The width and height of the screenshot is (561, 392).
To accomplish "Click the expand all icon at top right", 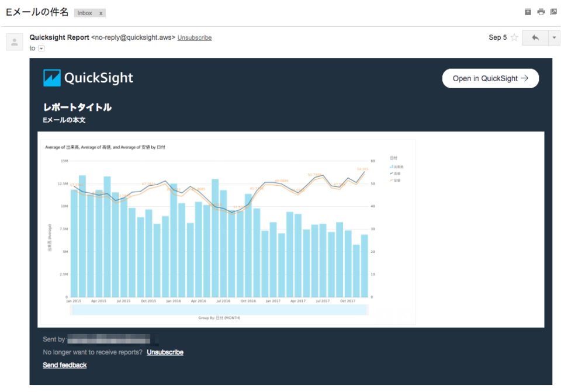I will [x=527, y=12].
